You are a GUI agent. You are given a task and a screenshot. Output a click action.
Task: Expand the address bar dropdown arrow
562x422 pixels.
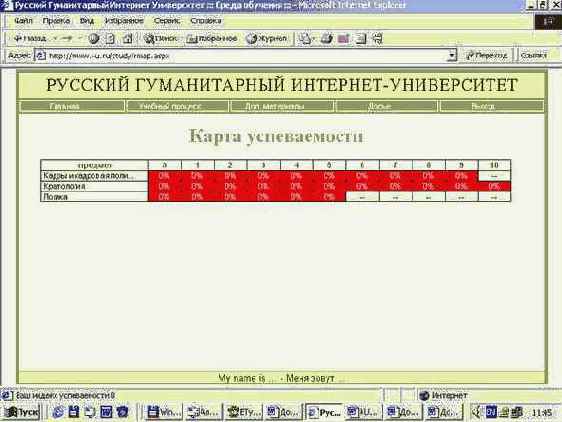coord(452,56)
